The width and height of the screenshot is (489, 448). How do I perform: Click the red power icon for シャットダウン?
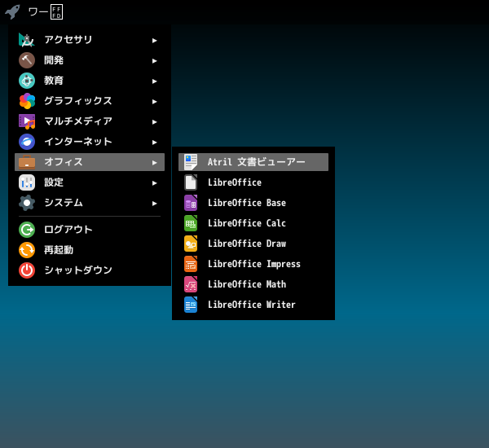pos(27,270)
